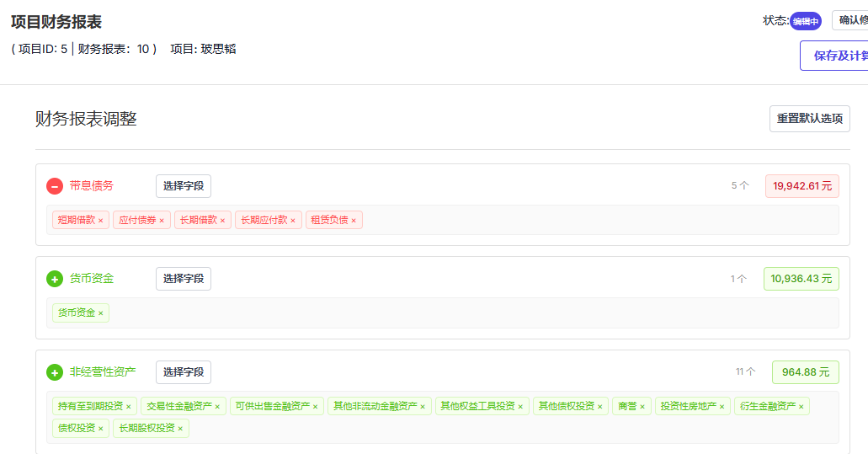Image resolution: width=868 pixels, height=454 pixels.
Task: Remove the 租赁负债 tag via its x
Action: point(354,221)
